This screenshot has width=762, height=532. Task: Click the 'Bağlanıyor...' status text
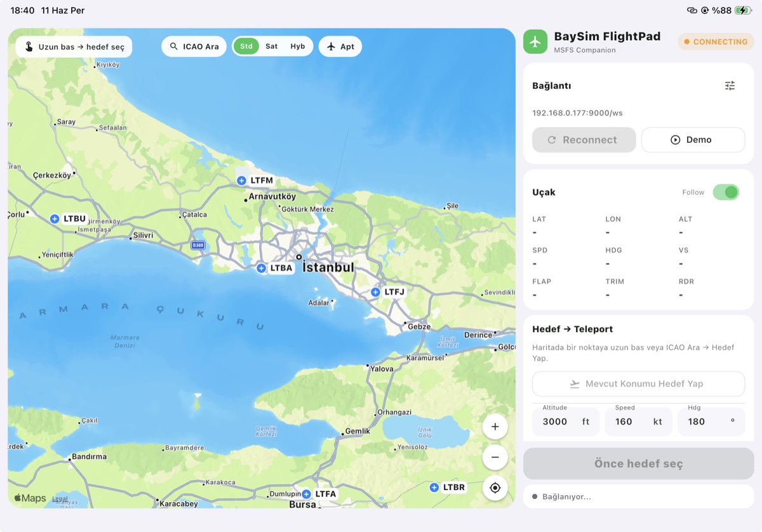[566, 496]
